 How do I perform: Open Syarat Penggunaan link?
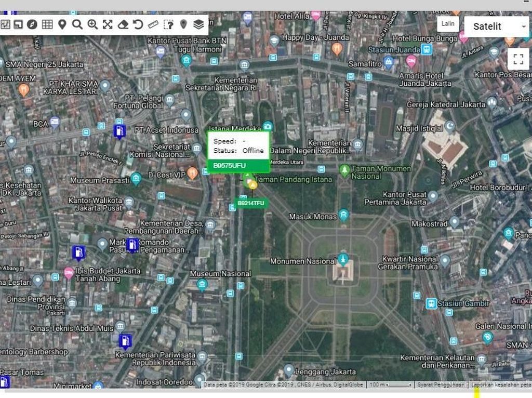[x=441, y=385]
